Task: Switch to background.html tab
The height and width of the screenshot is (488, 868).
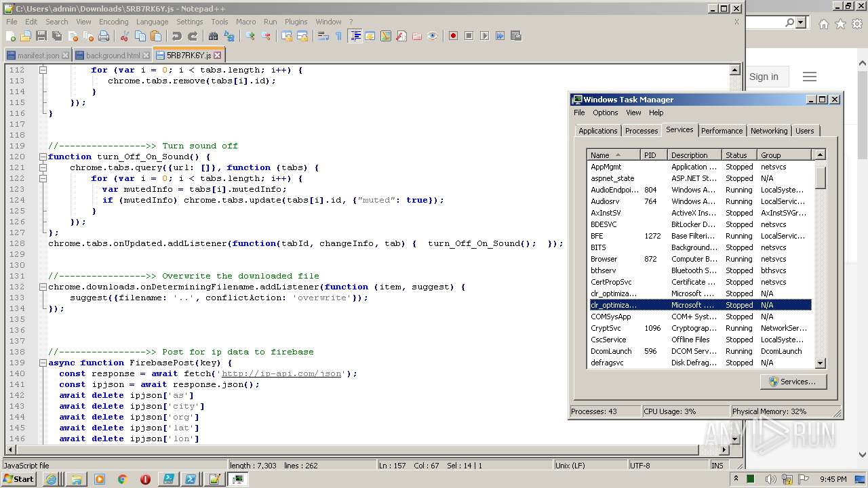Action: pos(112,56)
